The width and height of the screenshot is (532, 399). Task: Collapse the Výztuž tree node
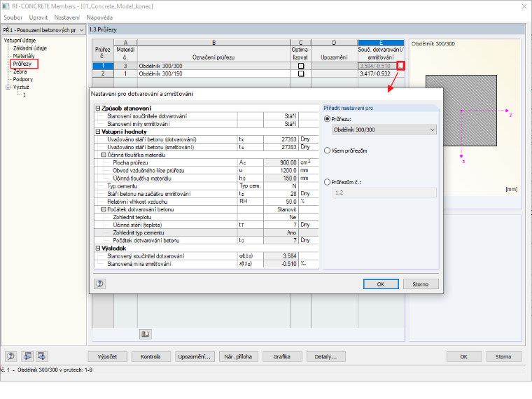point(8,87)
